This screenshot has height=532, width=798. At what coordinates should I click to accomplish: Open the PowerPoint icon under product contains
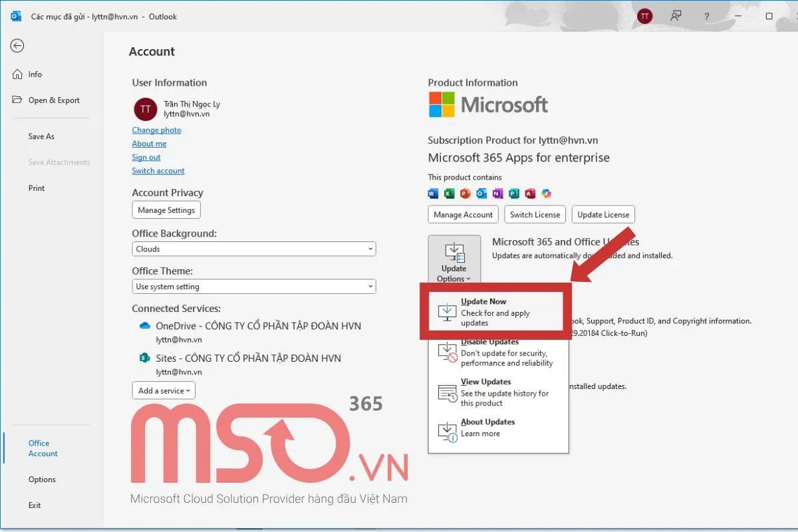click(x=465, y=193)
